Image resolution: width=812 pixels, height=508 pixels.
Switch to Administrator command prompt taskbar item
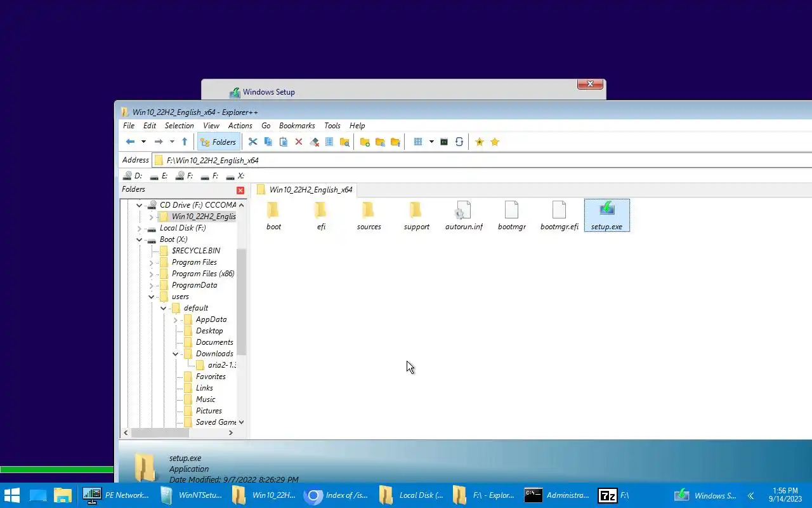pos(558,495)
